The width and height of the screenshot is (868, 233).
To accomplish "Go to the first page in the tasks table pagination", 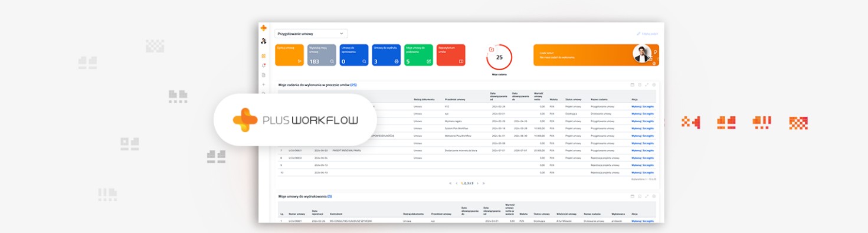I will 450,183.
